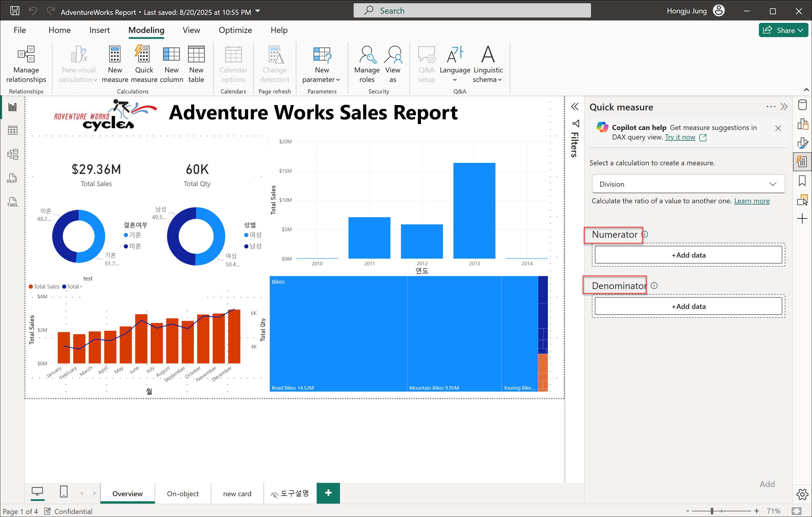This screenshot has width=812, height=517.
Task: Click the View as button
Action: (393, 64)
